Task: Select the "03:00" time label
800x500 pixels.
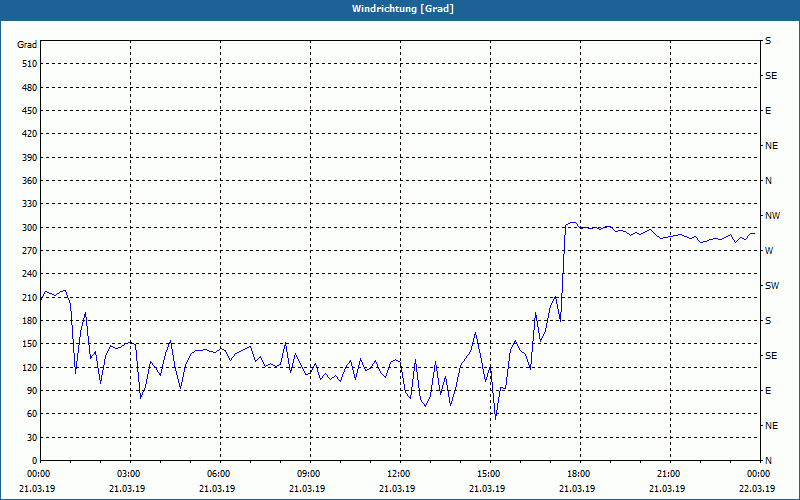Action: [x=131, y=474]
